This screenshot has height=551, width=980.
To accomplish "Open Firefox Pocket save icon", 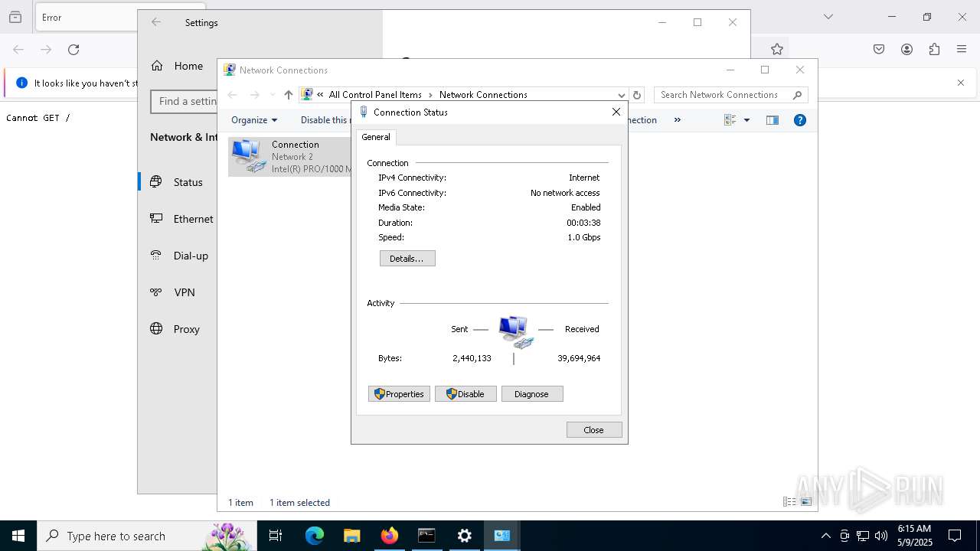I will [x=879, y=50].
